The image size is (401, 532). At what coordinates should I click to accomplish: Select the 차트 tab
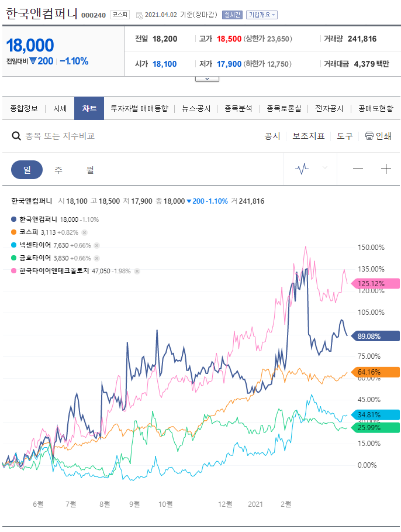tap(89, 109)
